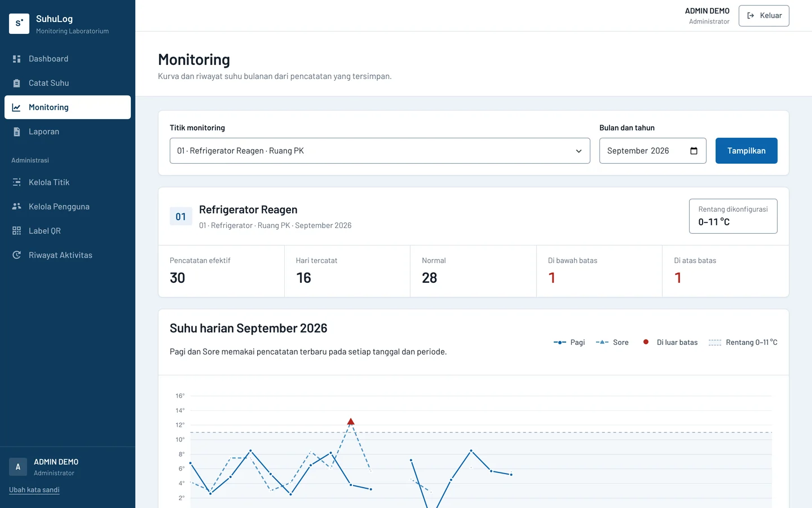Toggle the Sore legend entry
Screen dimensions: 812x508
click(x=612, y=342)
